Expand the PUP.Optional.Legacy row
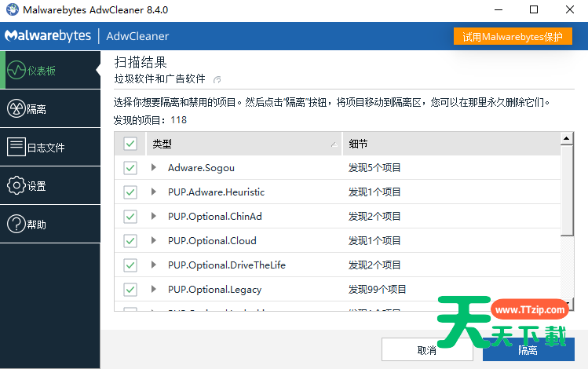This screenshot has width=588, height=369. coord(153,289)
